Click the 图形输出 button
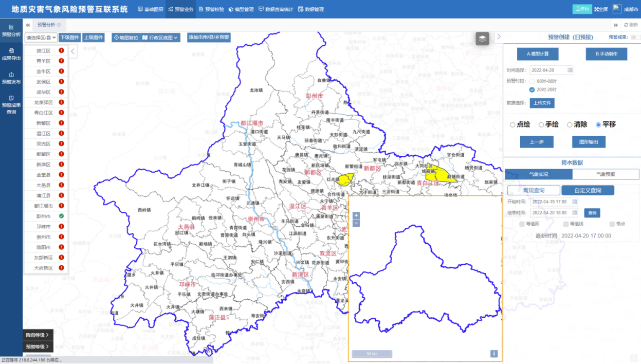The height and width of the screenshot is (364, 641). 589,142
